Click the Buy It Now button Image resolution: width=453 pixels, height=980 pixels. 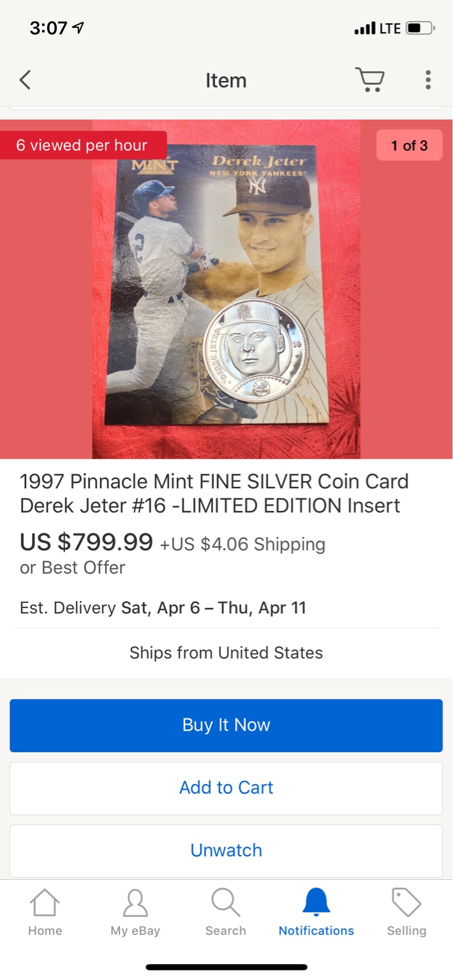tap(226, 725)
